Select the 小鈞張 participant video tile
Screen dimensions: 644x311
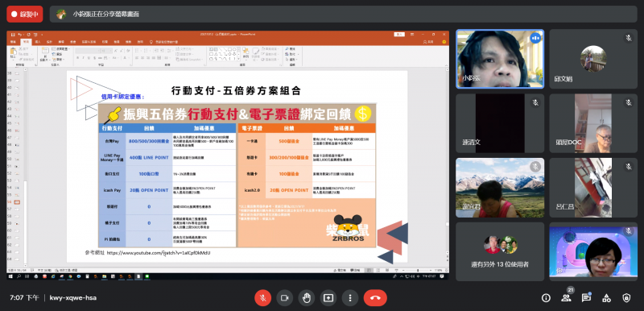point(500,59)
